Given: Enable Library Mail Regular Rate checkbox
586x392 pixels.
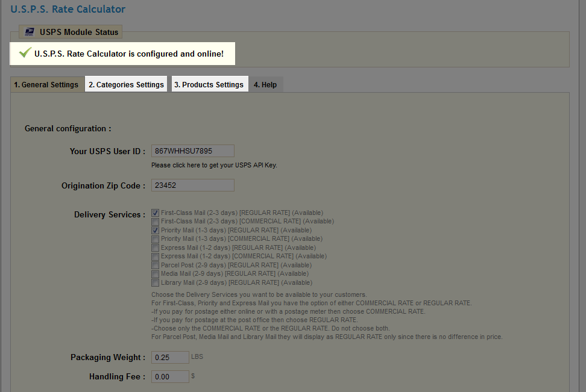Looking at the screenshot, I should coord(156,283).
